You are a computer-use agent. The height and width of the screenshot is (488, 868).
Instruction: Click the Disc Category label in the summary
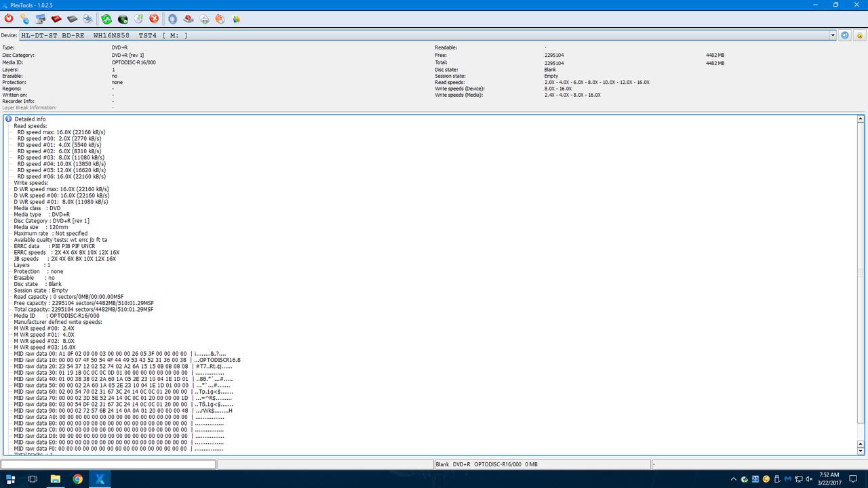pyautogui.click(x=18, y=56)
